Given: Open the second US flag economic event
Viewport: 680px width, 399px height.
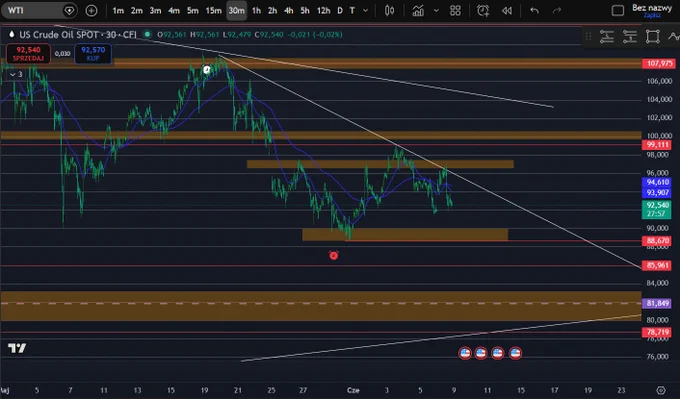Looking at the screenshot, I should [x=481, y=353].
